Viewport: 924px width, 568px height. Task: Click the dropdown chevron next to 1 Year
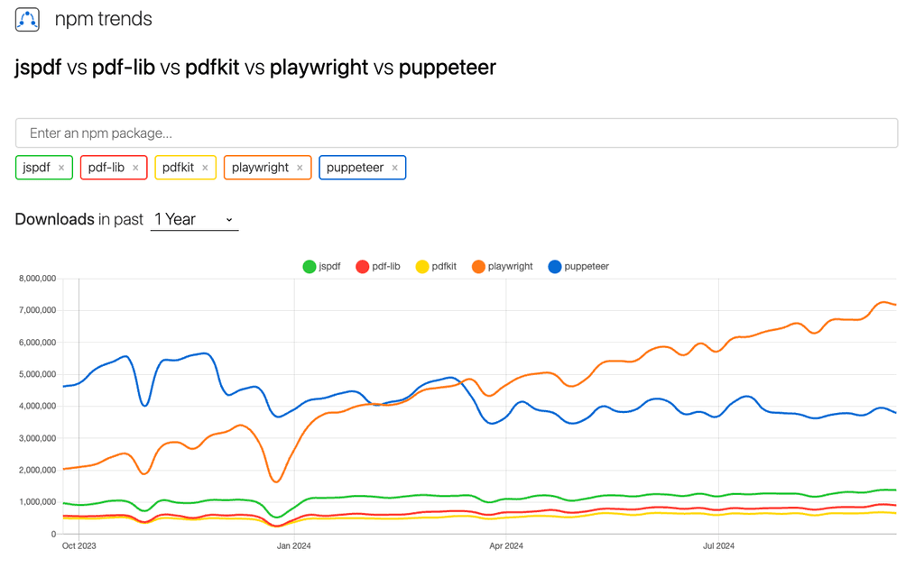click(x=229, y=220)
